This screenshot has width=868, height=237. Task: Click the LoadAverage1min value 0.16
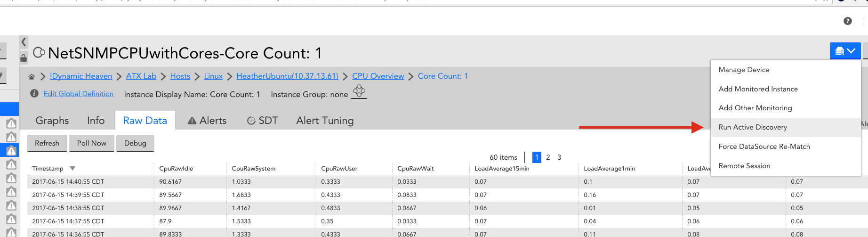(x=590, y=195)
